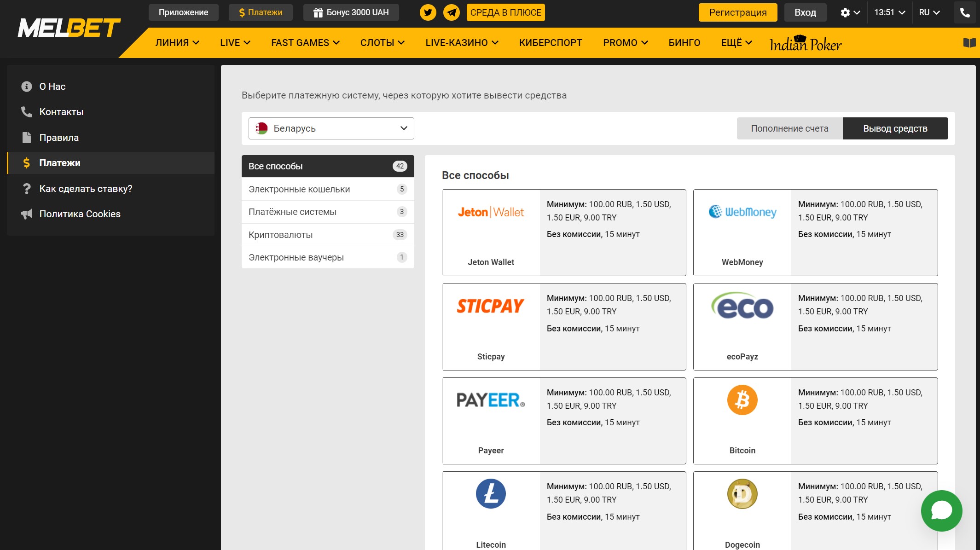980x550 pixels.
Task: Open Политика Cookies page
Action: (110, 214)
